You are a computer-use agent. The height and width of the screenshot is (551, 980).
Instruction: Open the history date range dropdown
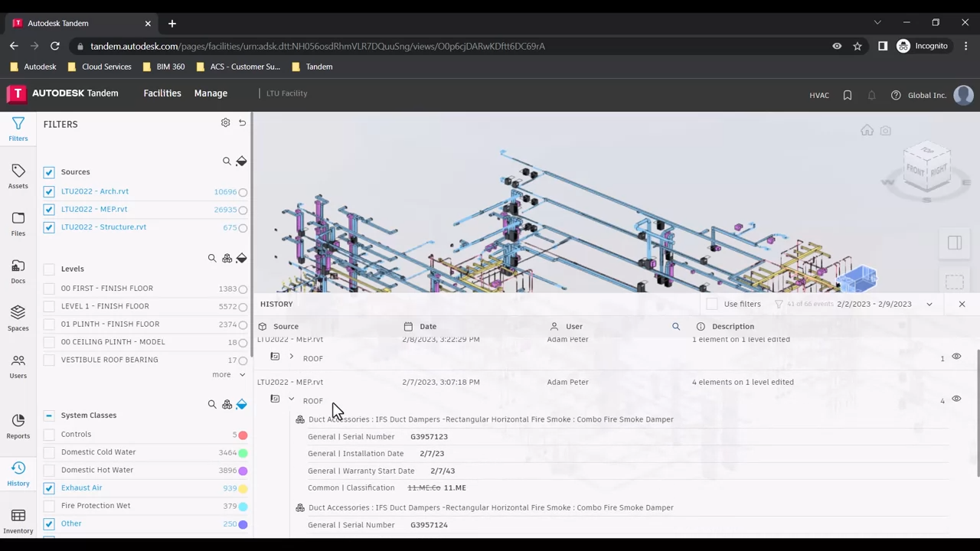click(929, 305)
